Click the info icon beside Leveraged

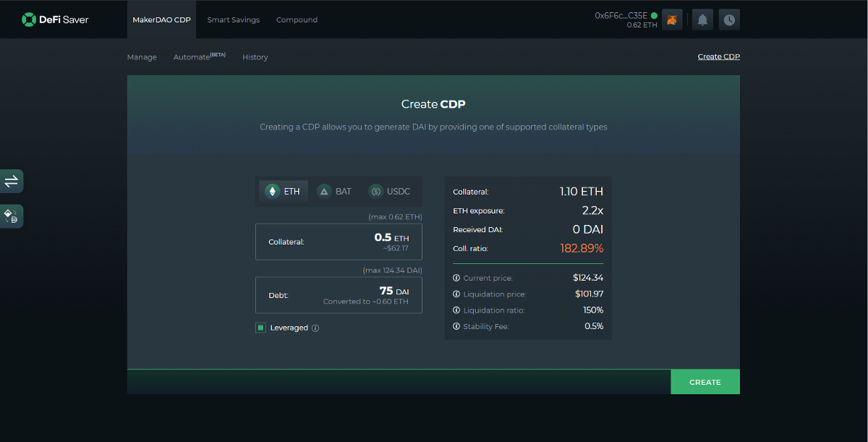click(x=315, y=328)
